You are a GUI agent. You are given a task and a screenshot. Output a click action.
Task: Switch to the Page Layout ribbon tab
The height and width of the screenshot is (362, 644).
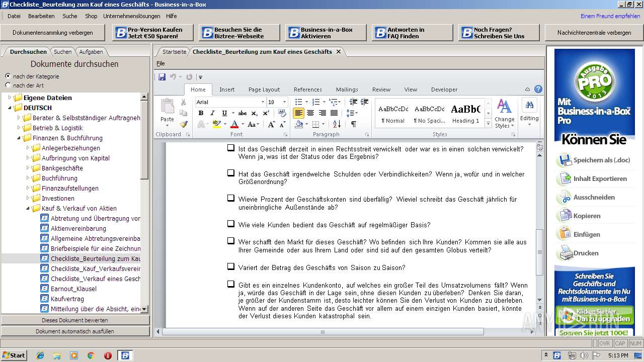tap(264, 89)
